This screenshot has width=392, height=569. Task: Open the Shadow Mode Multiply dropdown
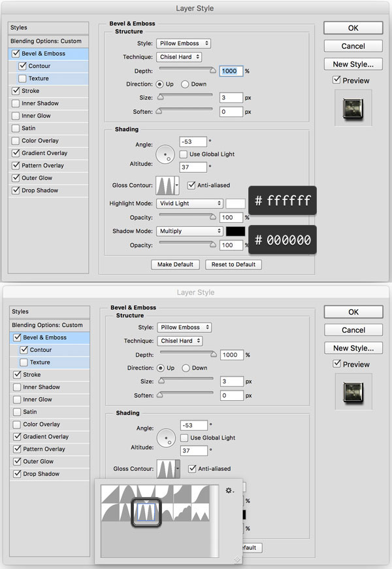[189, 232]
